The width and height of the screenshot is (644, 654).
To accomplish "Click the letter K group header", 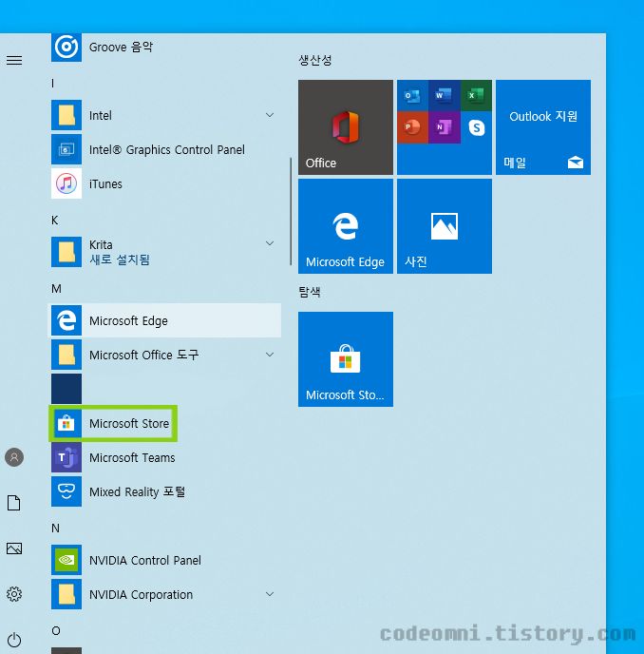I will pyautogui.click(x=54, y=221).
